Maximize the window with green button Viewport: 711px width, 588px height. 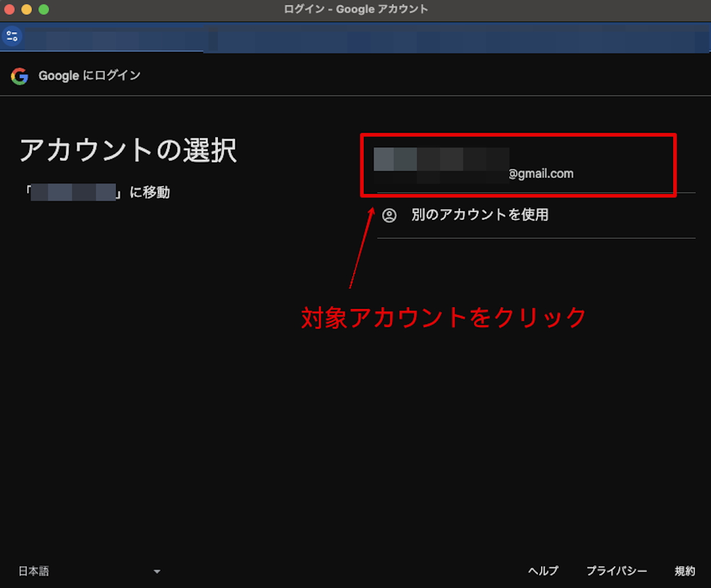44,9
